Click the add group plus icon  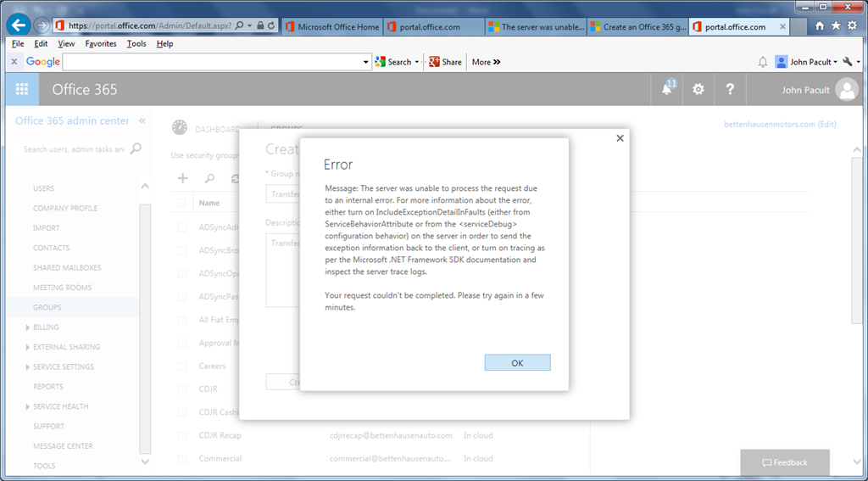coord(183,178)
